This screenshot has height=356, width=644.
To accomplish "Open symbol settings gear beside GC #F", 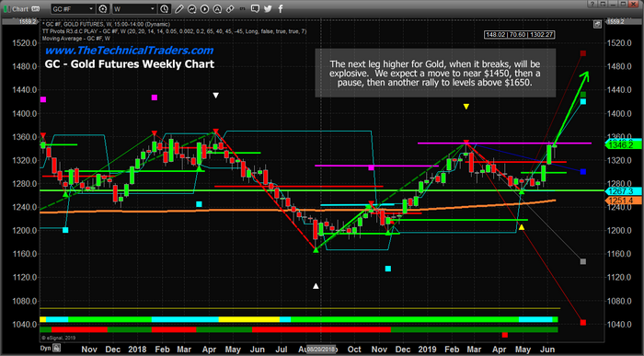I will (x=103, y=8).
